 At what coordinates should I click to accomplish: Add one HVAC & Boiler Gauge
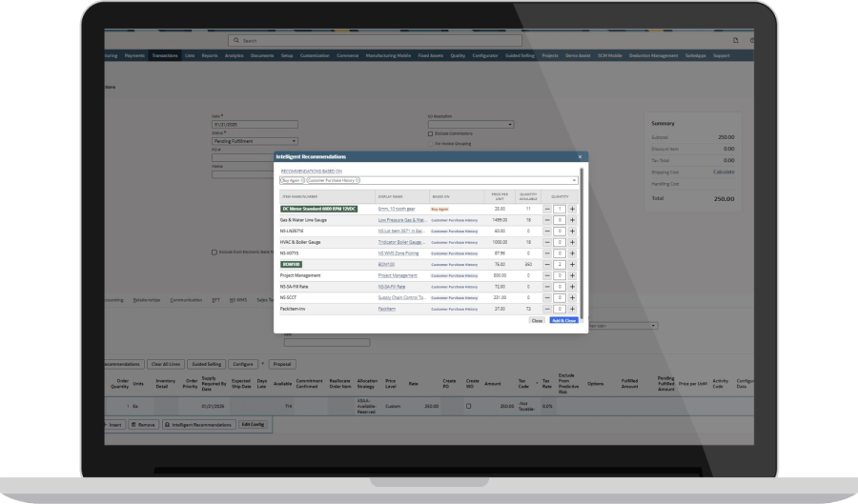point(572,242)
